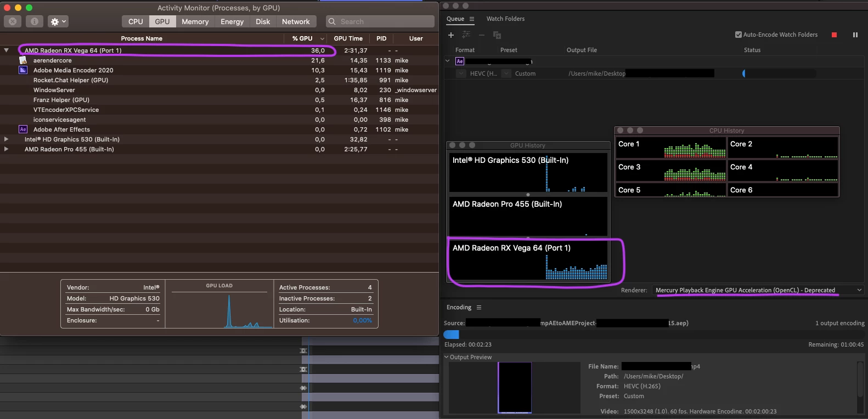Click the Pause Queue icon
868x419 pixels.
[x=855, y=35]
